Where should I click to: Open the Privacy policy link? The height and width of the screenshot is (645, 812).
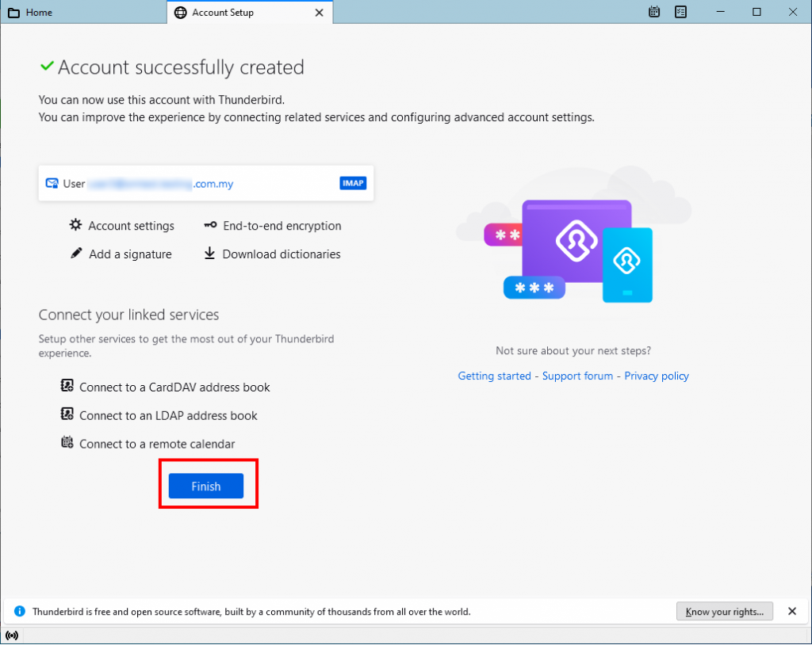click(x=656, y=376)
